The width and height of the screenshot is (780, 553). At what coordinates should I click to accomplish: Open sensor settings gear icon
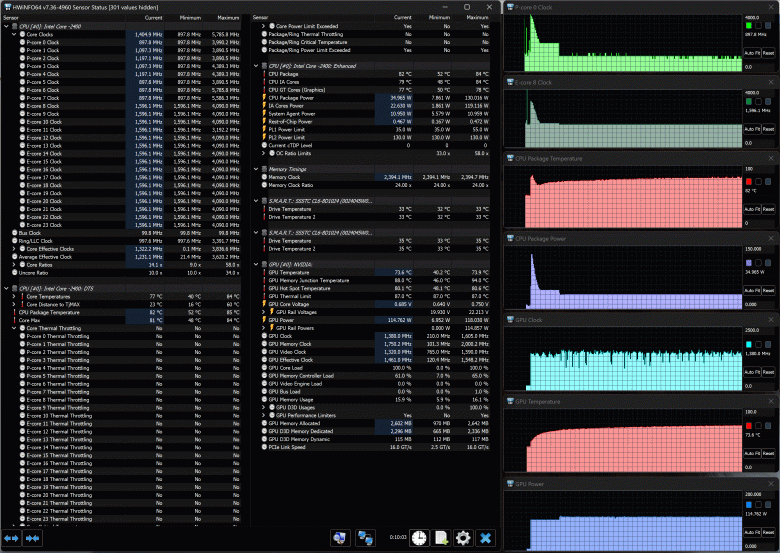[463, 538]
